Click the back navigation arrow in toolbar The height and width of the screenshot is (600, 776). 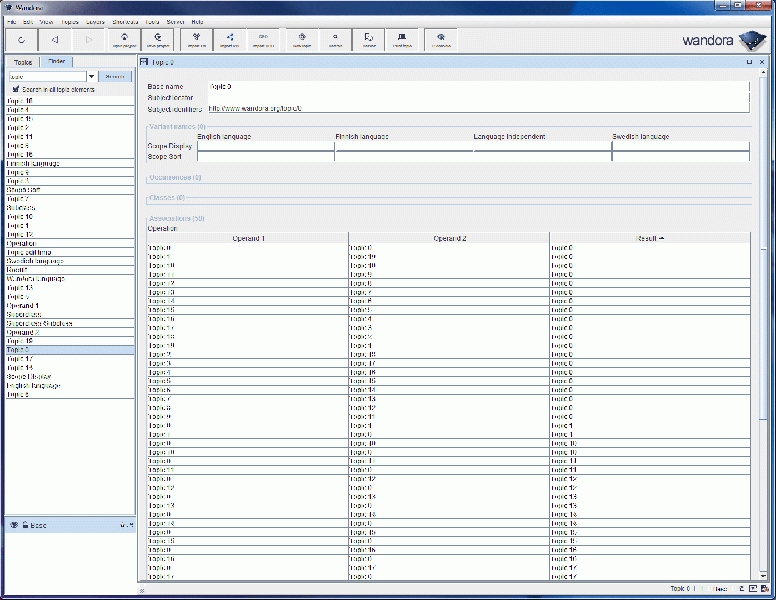pos(55,40)
